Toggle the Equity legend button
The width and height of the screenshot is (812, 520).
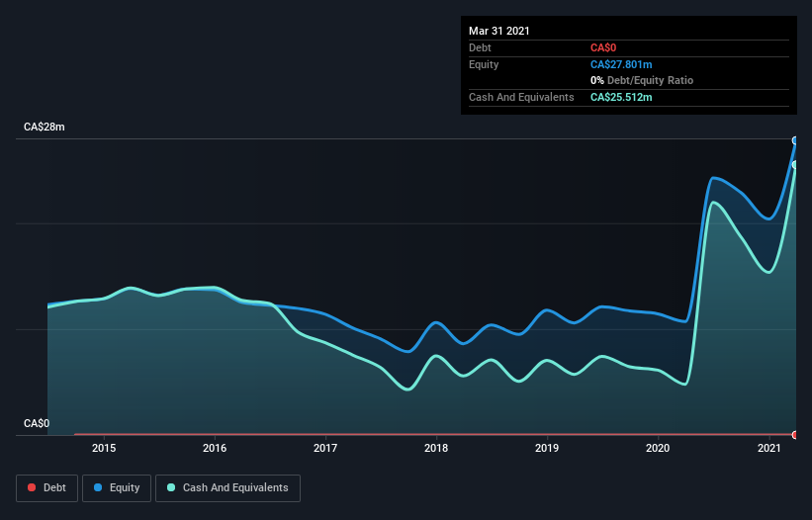117,488
